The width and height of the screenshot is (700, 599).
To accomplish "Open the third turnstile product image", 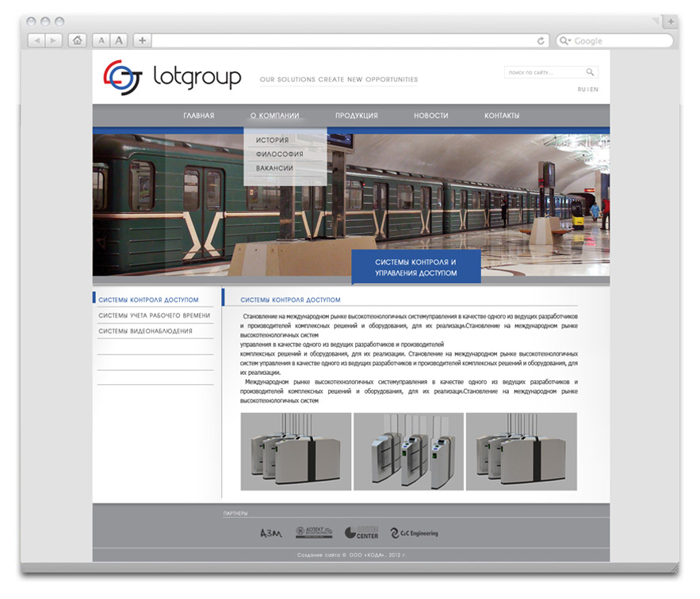I will [522, 452].
